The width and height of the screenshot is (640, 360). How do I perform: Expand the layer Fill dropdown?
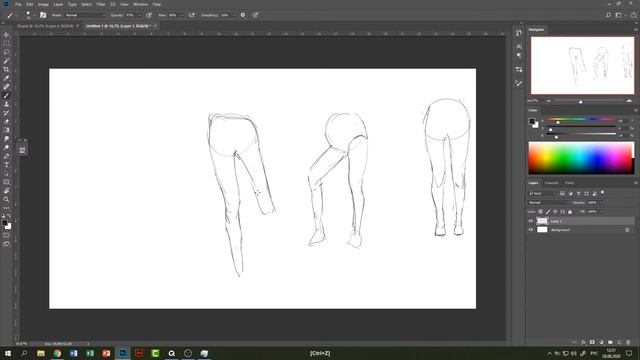[x=600, y=211]
